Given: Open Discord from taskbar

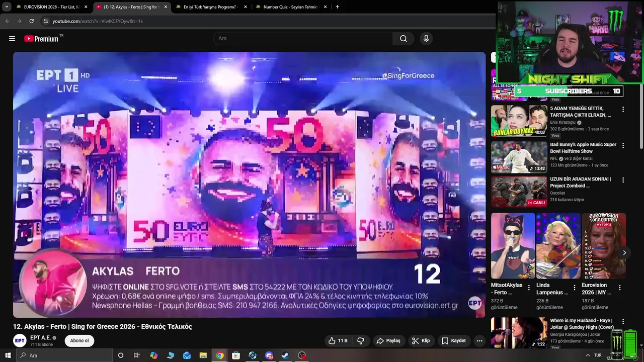Looking at the screenshot, I should 269,355.
